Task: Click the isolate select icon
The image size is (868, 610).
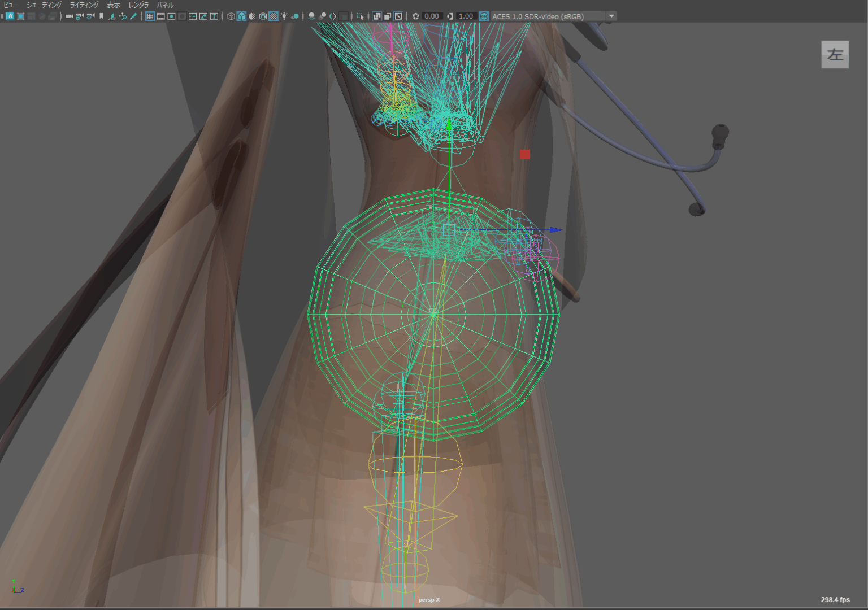Action: (x=360, y=16)
